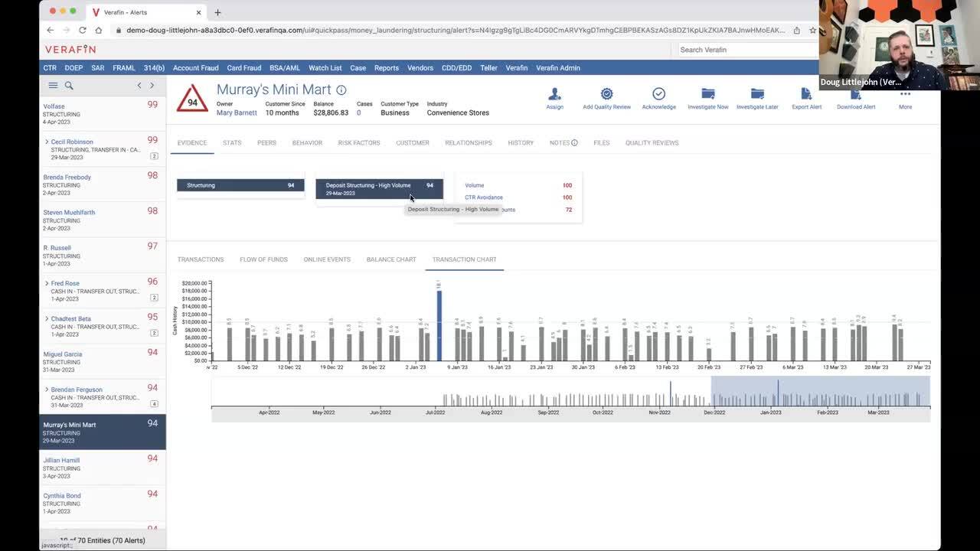Open Add Quality Review action
The height and width of the screenshot is (551, 980).
pyautogui.click(x=606, y=94)
